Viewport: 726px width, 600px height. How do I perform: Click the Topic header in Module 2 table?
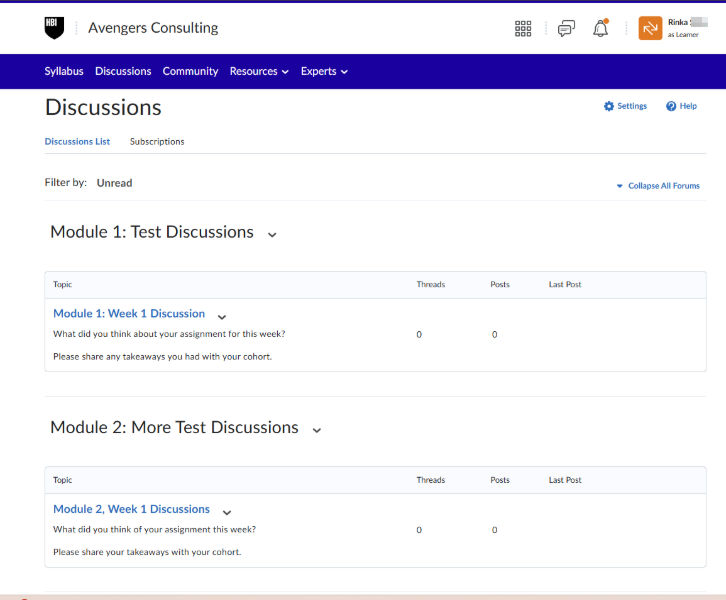pyautogui.click(x=63, y=480)
